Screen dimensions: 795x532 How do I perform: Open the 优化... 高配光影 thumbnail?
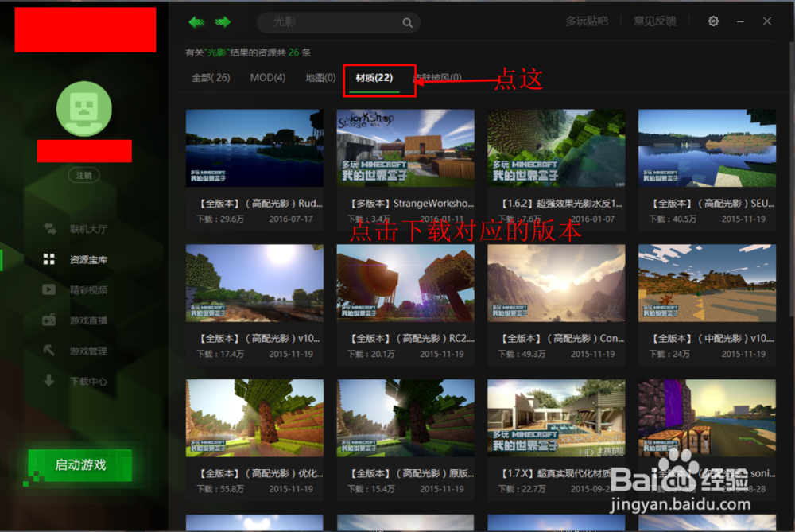(254, 418)
